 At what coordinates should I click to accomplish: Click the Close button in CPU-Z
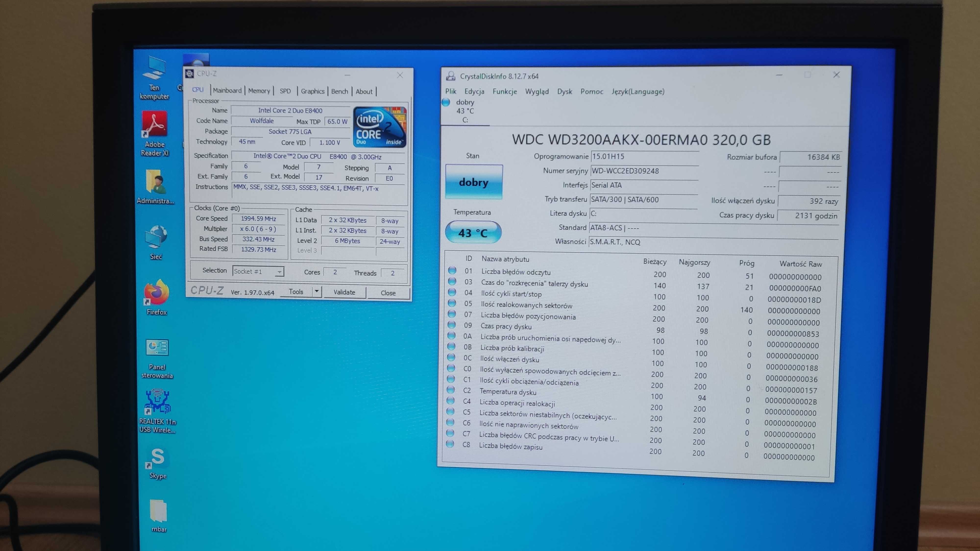point(388,293)
